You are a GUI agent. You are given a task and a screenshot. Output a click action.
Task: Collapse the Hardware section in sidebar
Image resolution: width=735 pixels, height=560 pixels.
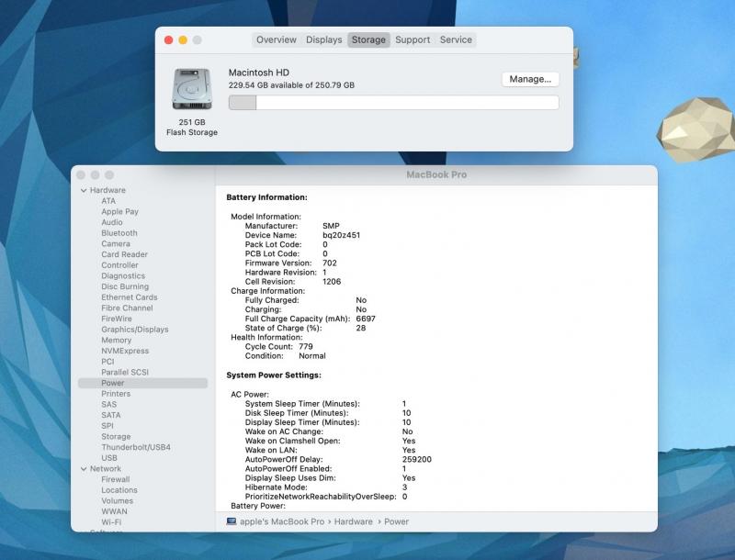(x=84, y=190)
